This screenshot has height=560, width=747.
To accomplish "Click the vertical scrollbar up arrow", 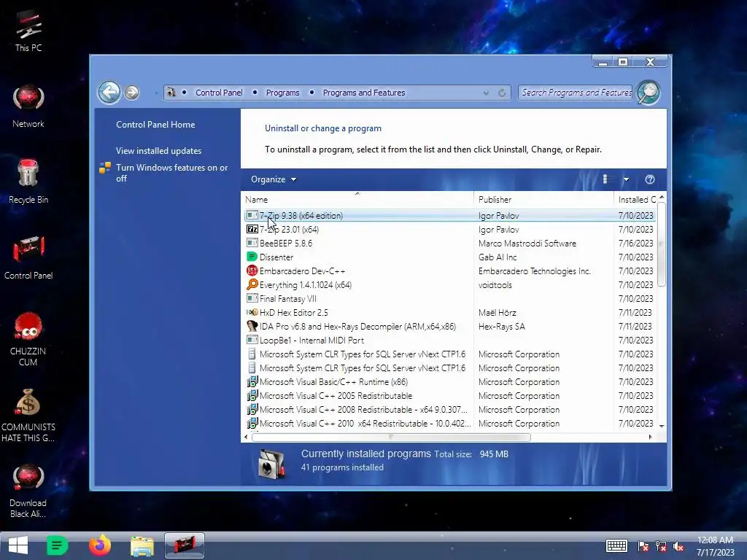I will pos(662,197).
